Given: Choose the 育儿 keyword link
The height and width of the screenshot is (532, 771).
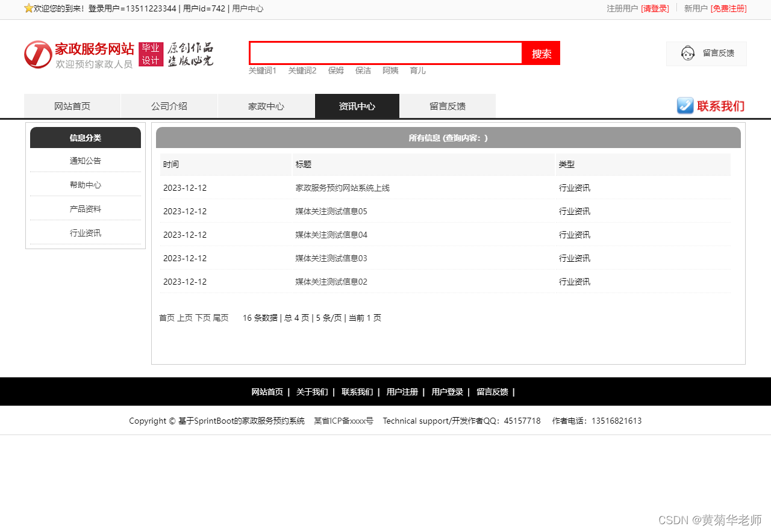Looking at the screenshot, I should [417, 70].
